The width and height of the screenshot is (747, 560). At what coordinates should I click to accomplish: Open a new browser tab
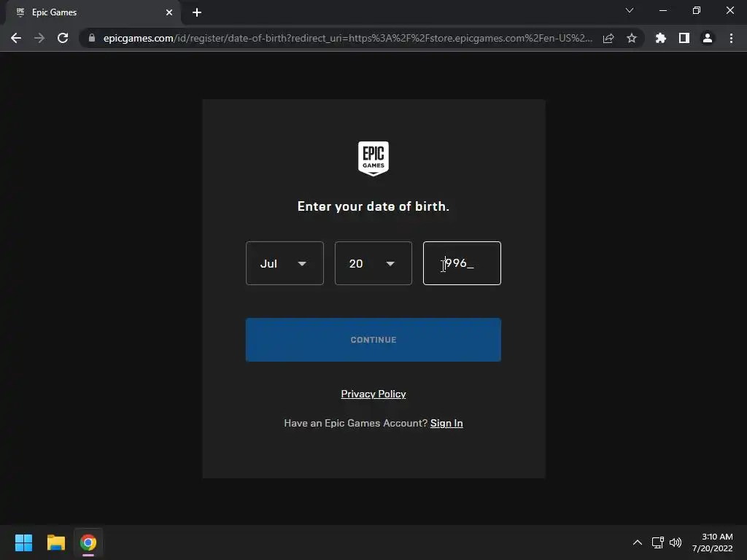(197, 12)
